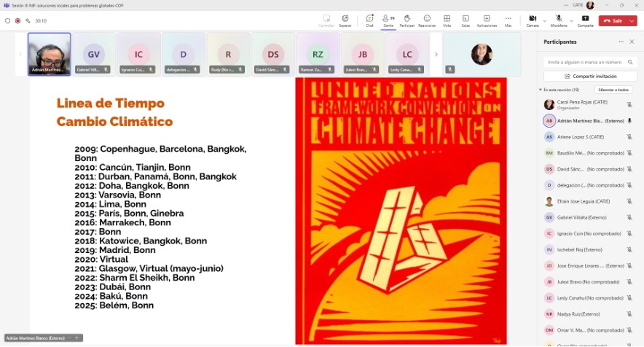The width and height of the screenshot is (644, 347).
Task: Open the camera options dropdown arrow
Action: coord(545,20)
